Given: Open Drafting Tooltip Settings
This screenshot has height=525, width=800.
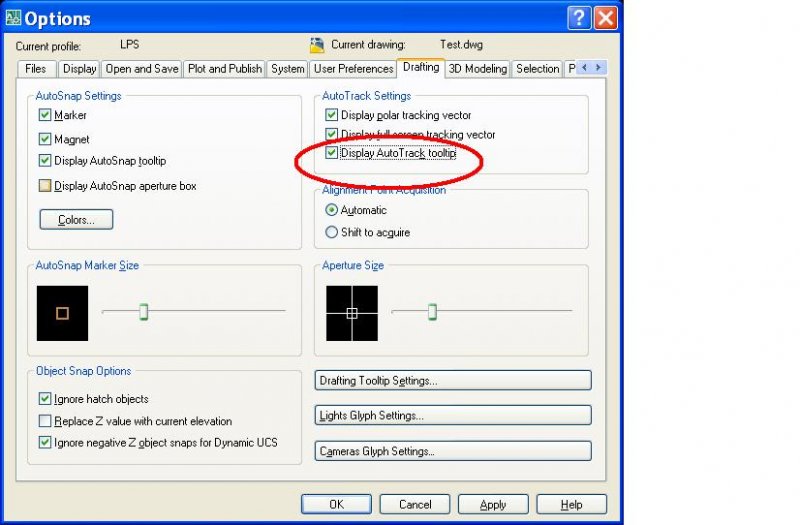Looking at the screenshot, I should pos(453,381).
